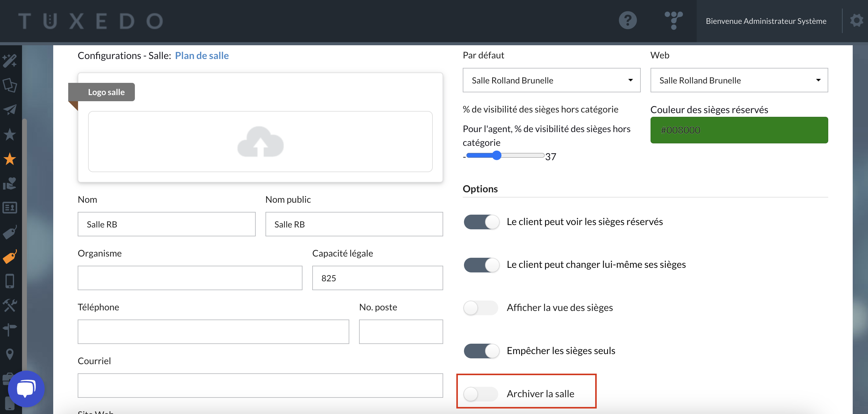Click the cloud upload logo icon
Viewport: 868px width, 414px height.
pos(260,142)
